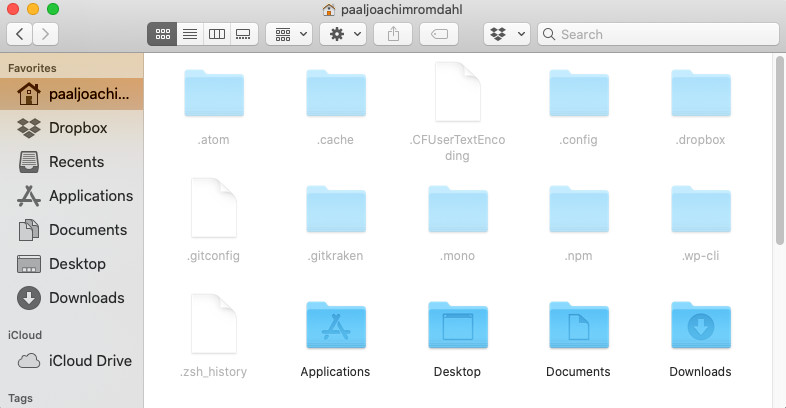
Task: Open Applications in the sidebar
Action: coord(72,196)
